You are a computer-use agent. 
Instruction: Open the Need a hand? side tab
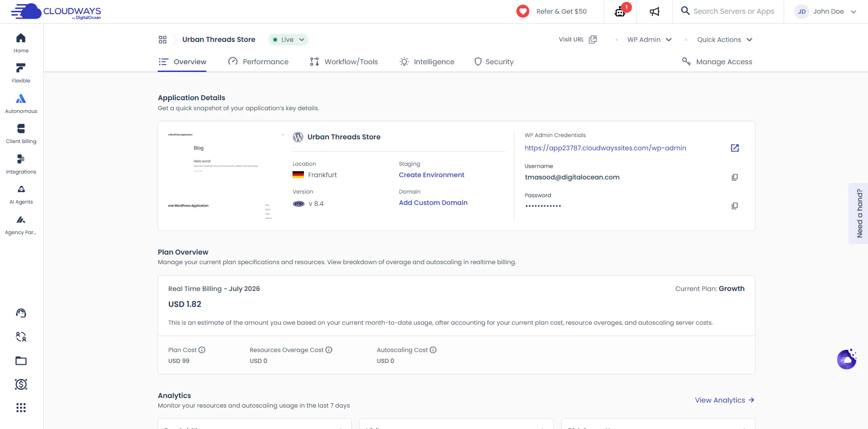click(858, 213)
